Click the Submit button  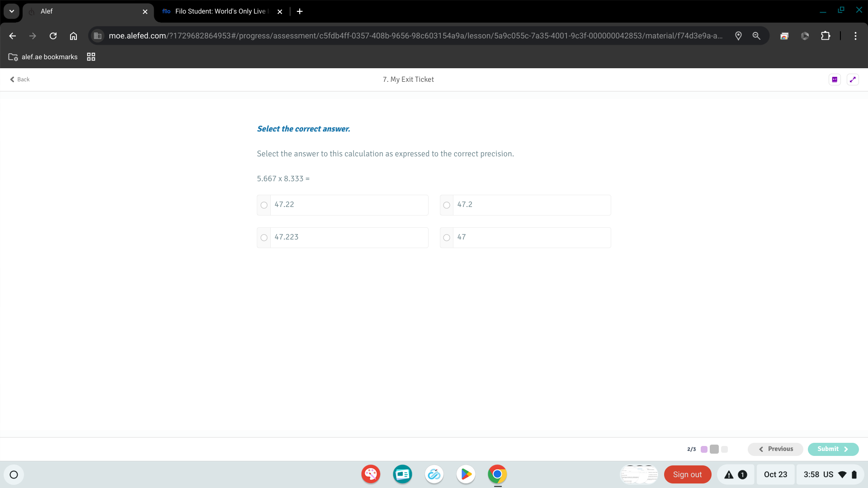coord(833,449)
